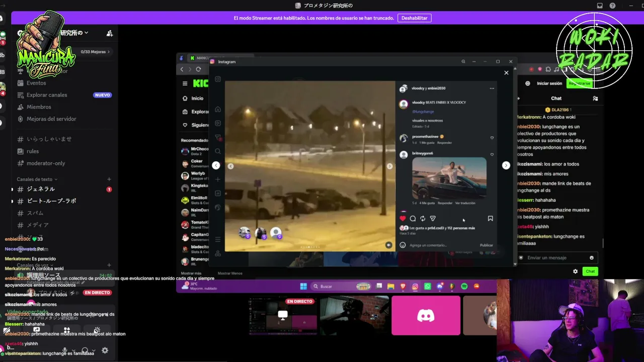644x362 pixels.
Task: Reload the Kick page in the browser
Action: pos(198,69)
